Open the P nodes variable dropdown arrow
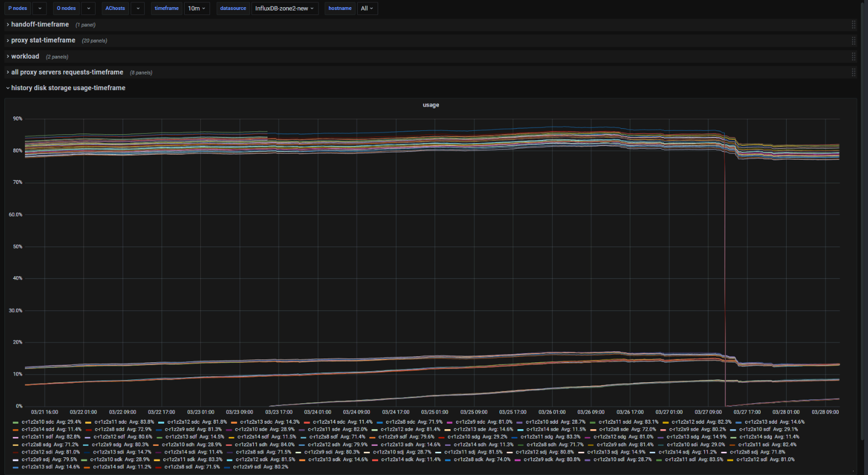 40,8
